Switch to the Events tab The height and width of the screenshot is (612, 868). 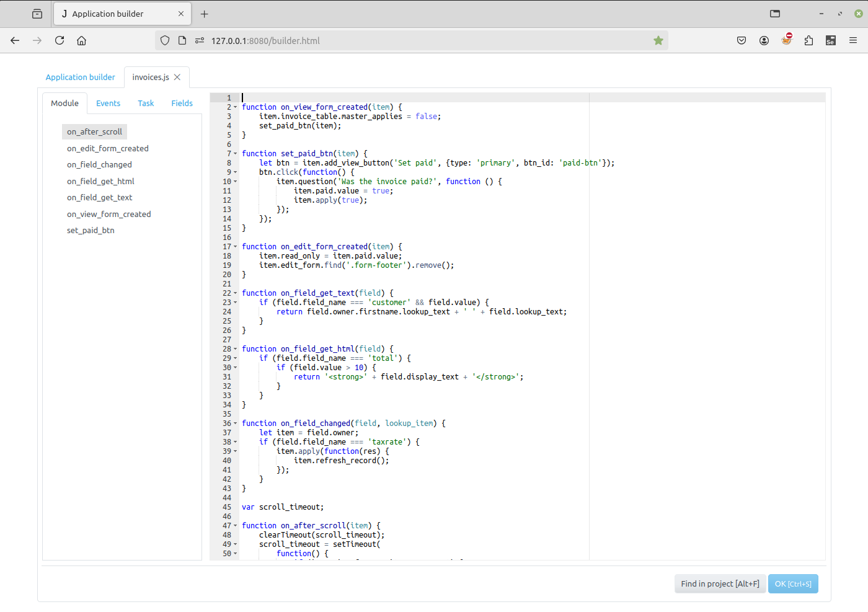pos(108,104)
